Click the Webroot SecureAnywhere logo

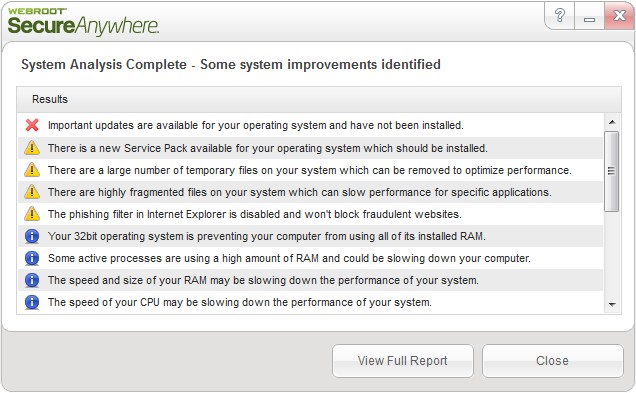tap(83, 21)
